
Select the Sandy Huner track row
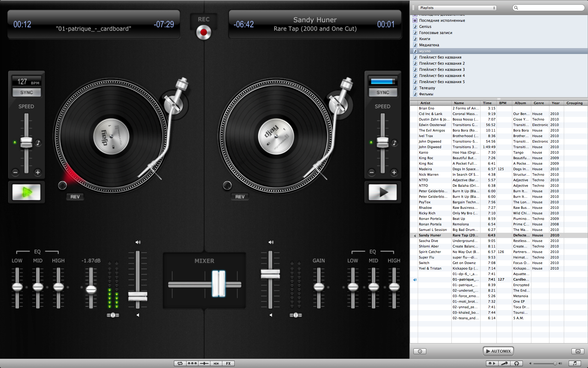pos(499,235)
